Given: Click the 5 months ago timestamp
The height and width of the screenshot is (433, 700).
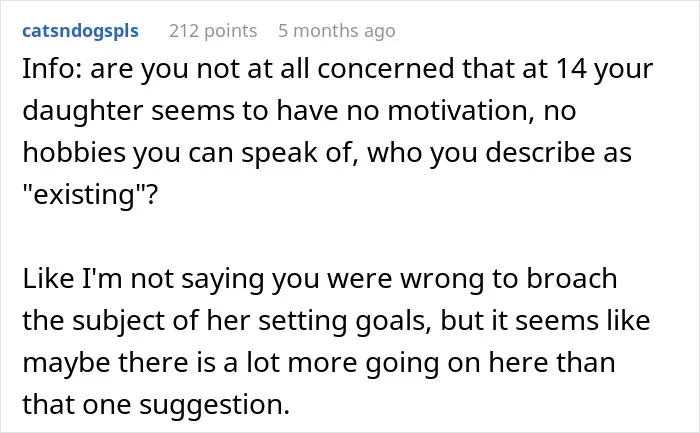Looking at the screenshot, I should point(337,31).
